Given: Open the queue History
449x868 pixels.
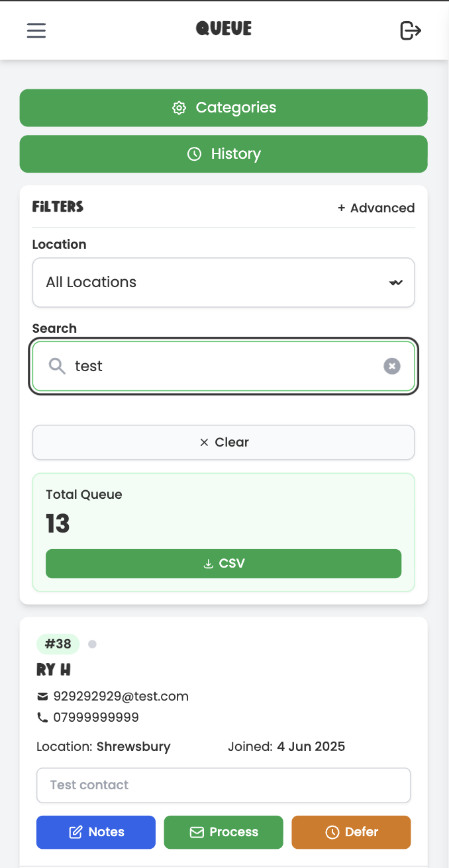Looking at the screenshot, I should pyautogui.click(x=224, y=154).
